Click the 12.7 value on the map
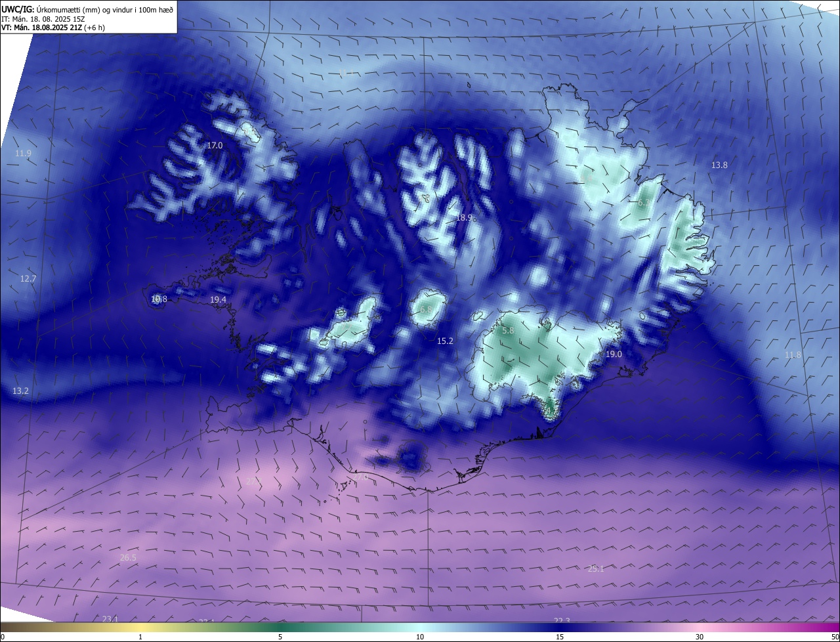 tap(28, 278)
